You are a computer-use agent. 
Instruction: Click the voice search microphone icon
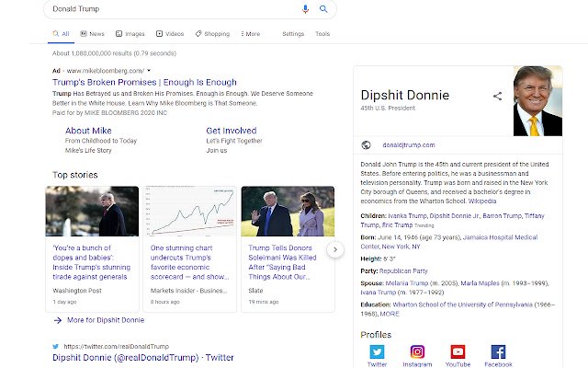[x=305, y=9]
